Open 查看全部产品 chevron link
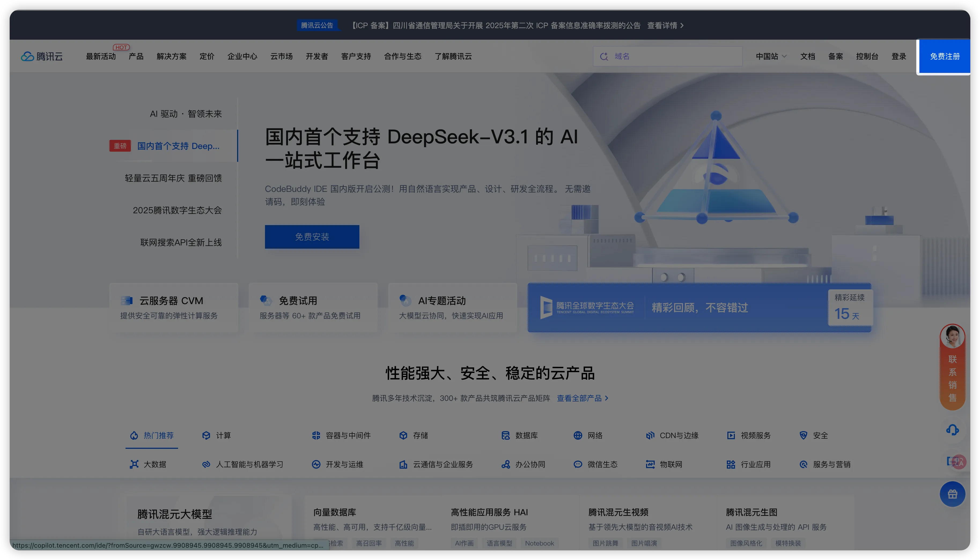This screenshot has width=980, height=560. click(582, 398)
